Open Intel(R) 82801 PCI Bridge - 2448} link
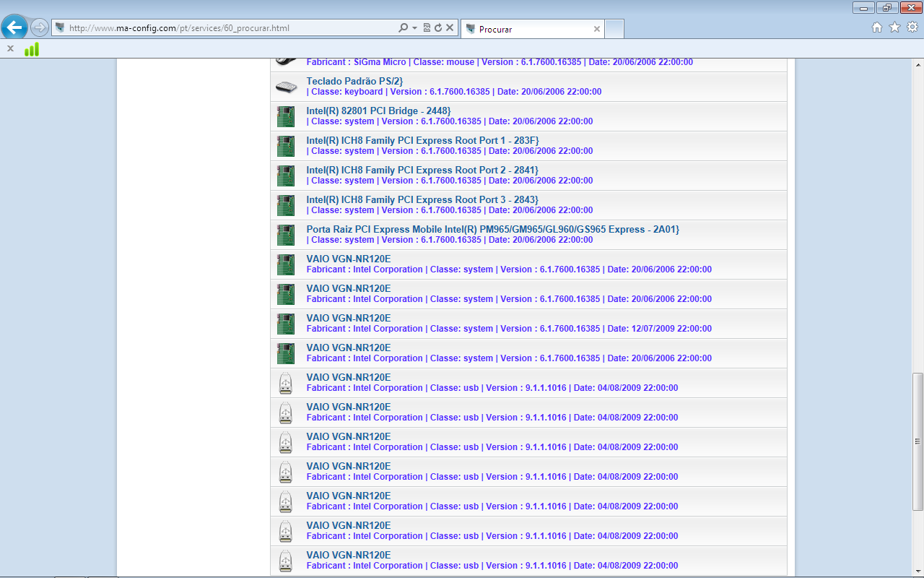The image size is (924, 578). 378,111
